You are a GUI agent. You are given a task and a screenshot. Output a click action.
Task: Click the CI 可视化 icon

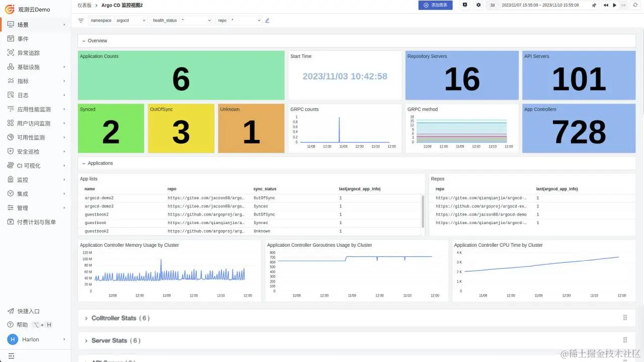tap(11, 166)
